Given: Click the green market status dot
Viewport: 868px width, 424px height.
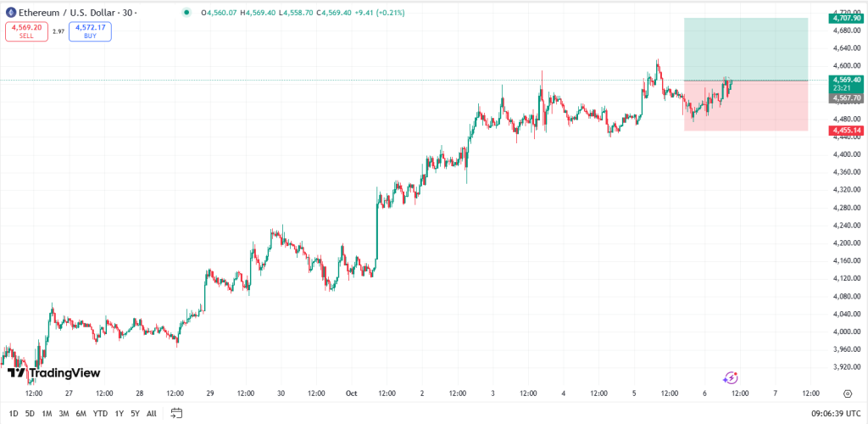Looking at the screenshot, I should click(x=186, y=13).
